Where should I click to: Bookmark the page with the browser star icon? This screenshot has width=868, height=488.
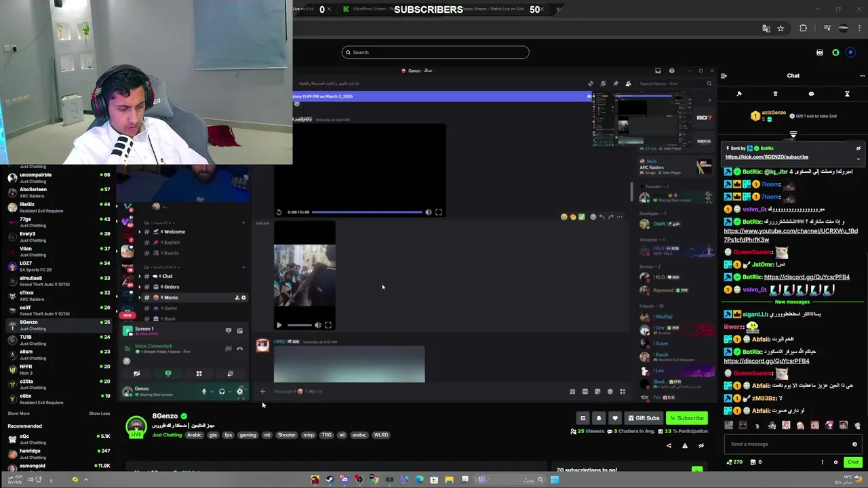pyautogui.click(x=781, y=28)
